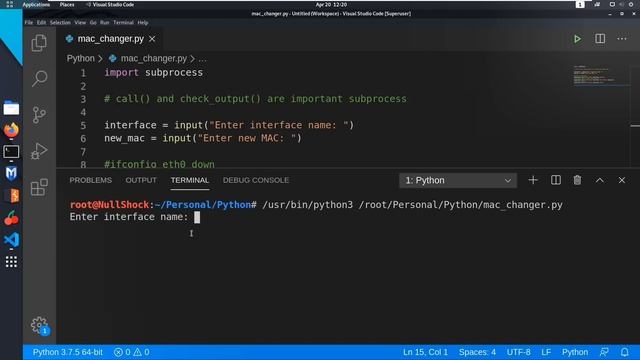
Task: Open the Run menu
Action: click(104, 22)
